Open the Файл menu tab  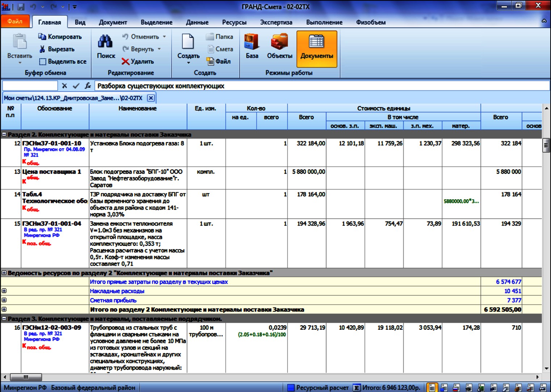(15, 21)
